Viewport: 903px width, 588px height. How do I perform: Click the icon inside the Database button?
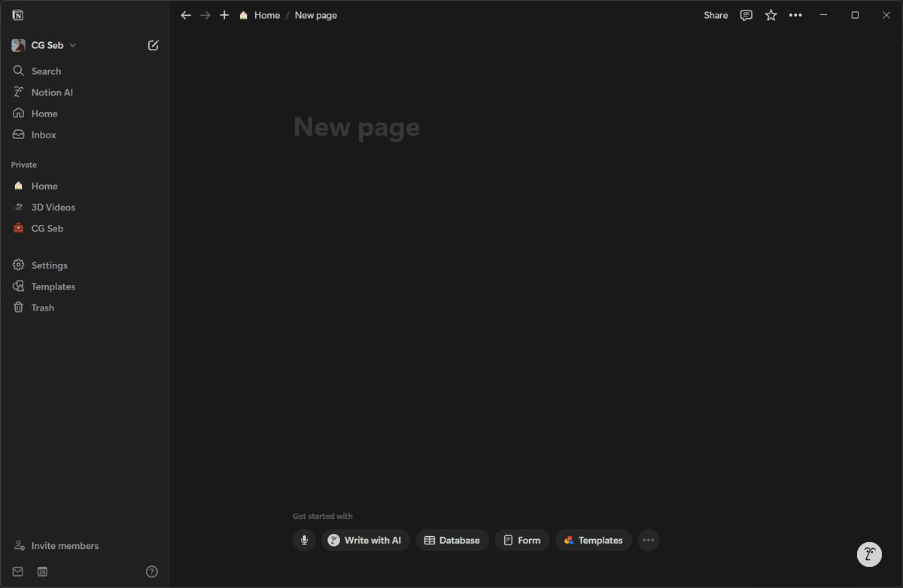tap(430, 540)
